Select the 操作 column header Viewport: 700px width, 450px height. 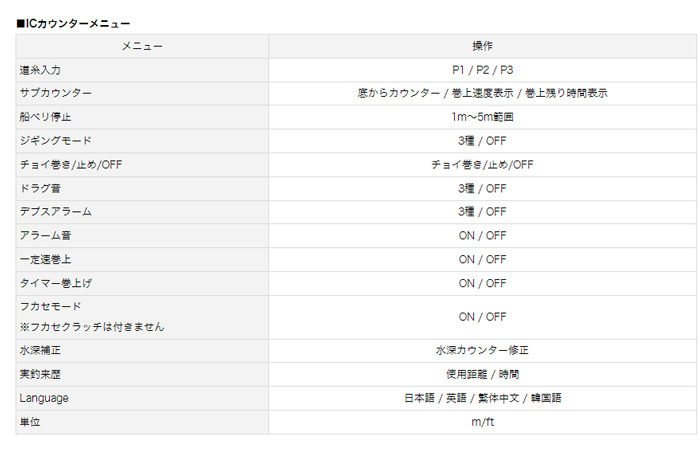pos(482,46)
